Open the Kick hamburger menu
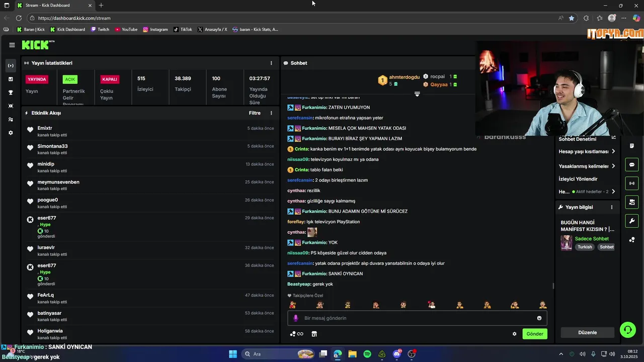 (12, 45)
